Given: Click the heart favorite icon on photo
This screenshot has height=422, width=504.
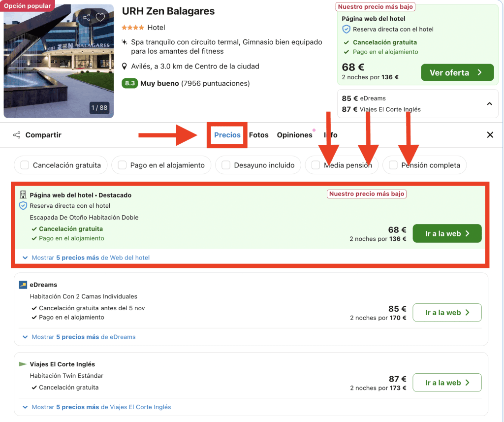Looking at the screenshot, I should point(100,18).
